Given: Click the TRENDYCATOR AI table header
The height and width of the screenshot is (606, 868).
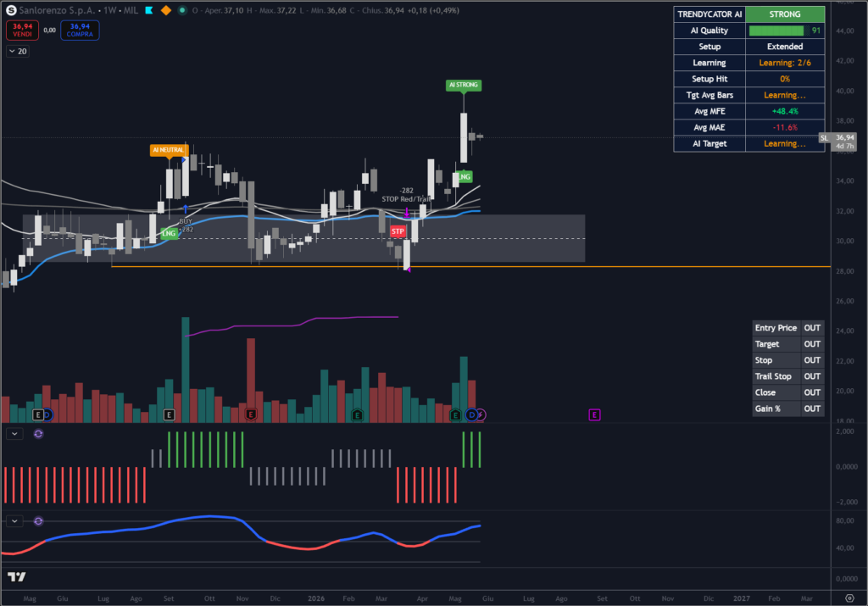Looking at the screenshot, I should (709, 14).
